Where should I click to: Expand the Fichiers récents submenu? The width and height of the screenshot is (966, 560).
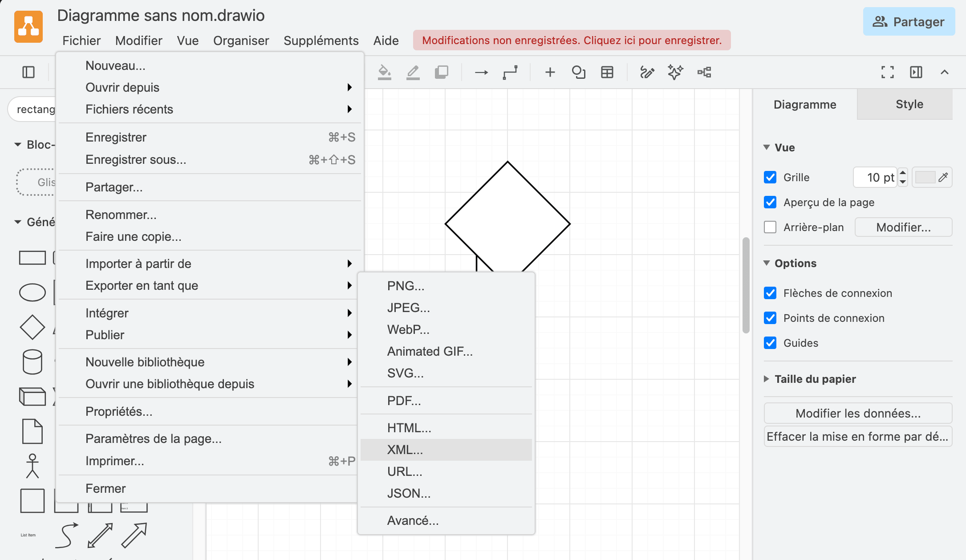point(209,109)
